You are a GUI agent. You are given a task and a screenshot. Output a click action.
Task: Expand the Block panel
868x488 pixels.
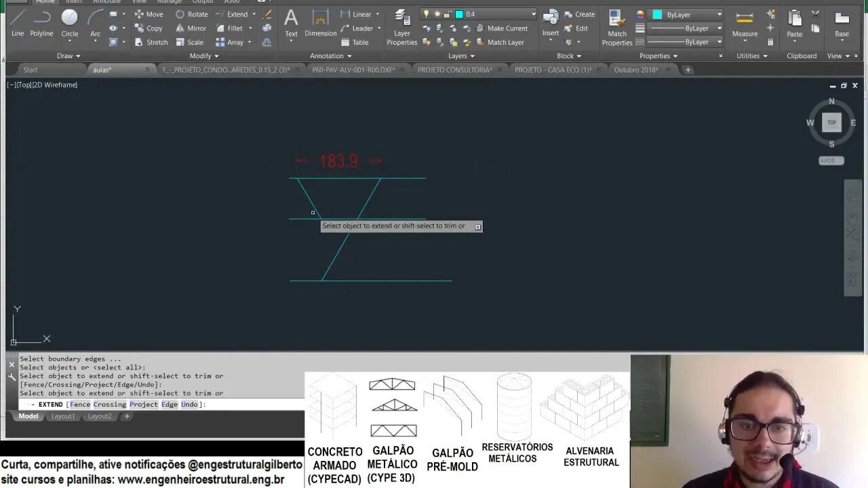tap(569, 56)
